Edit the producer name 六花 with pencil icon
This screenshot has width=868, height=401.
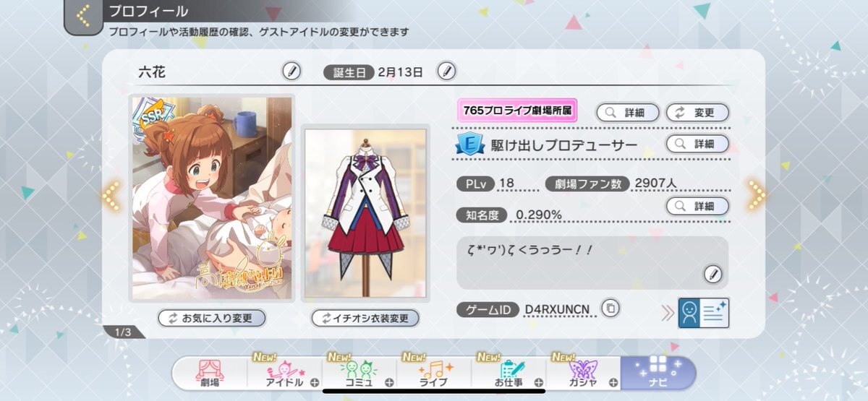tap(291, 71)
